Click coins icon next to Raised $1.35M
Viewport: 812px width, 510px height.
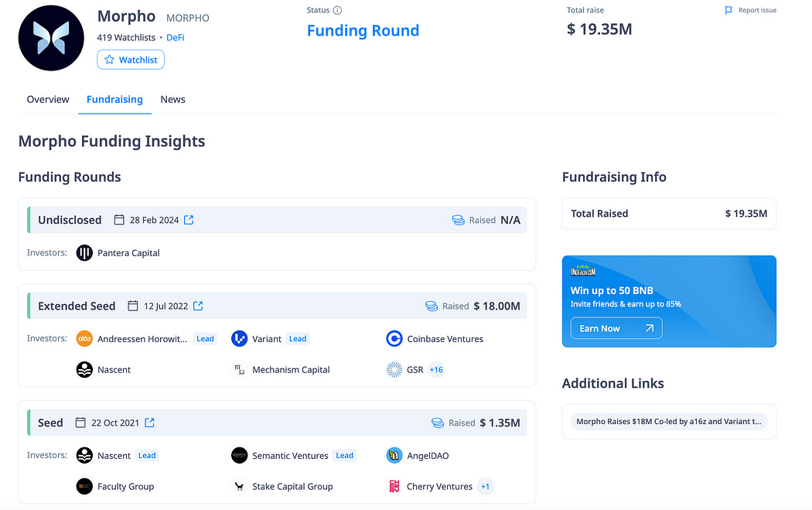pos(438,423)
